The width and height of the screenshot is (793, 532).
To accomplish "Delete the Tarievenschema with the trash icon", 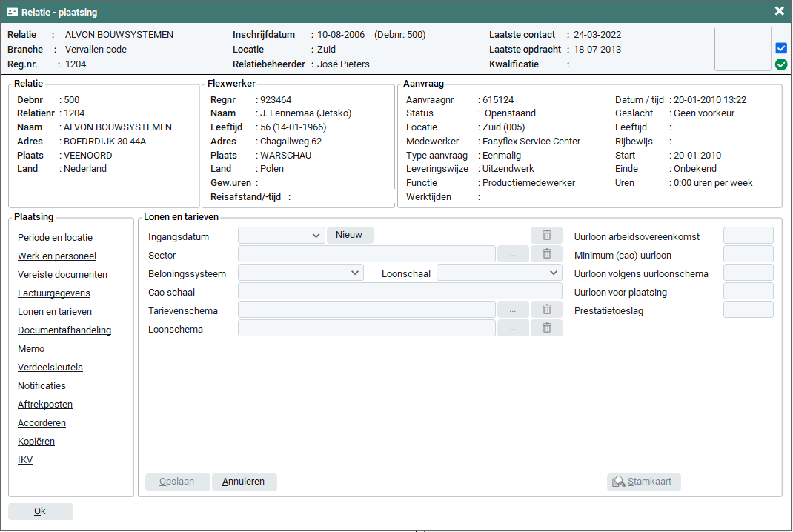I will pyautogui.click(x=546, y=310).
